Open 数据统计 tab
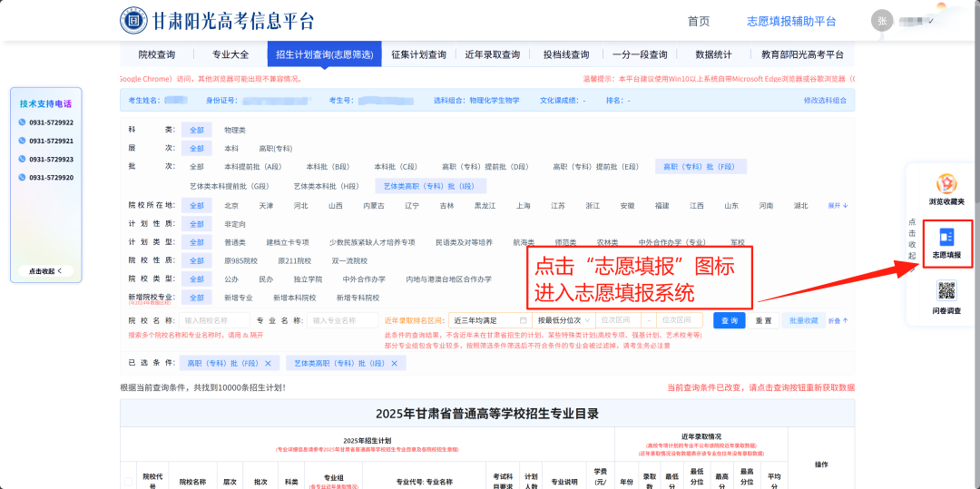The image size is (980, 489). pyautogui.click(x=713, y=54)
